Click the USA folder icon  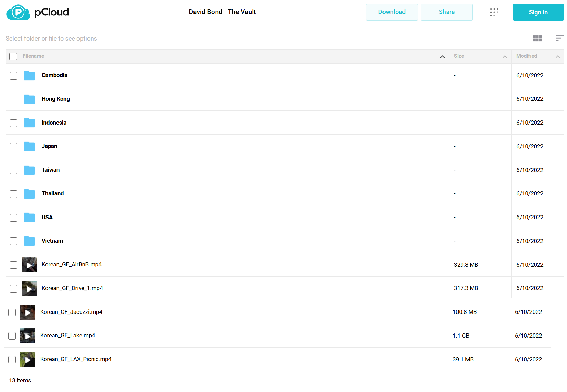[29, 217]
